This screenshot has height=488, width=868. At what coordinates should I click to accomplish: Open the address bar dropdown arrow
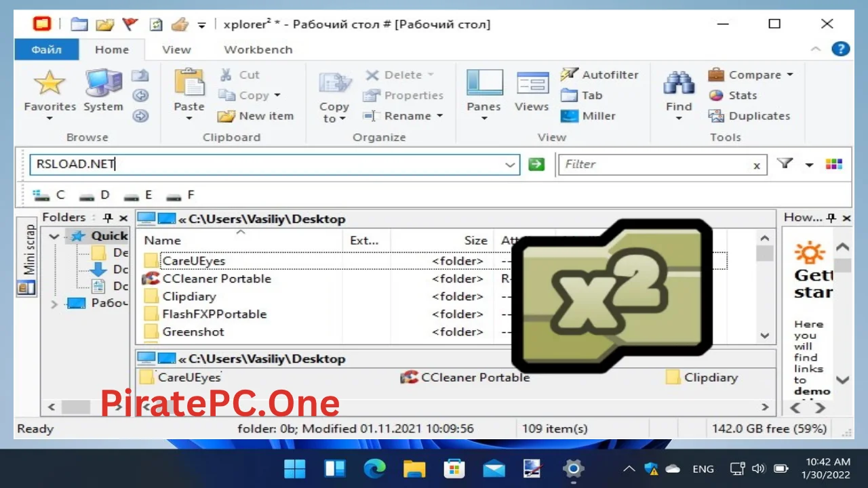click(510, 164)
